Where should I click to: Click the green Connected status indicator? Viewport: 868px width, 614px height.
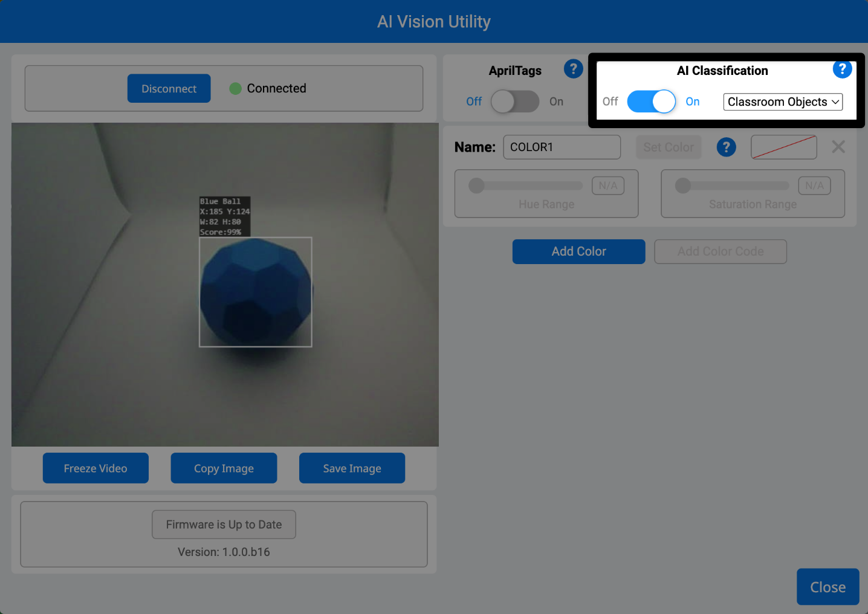pos(235,88)
